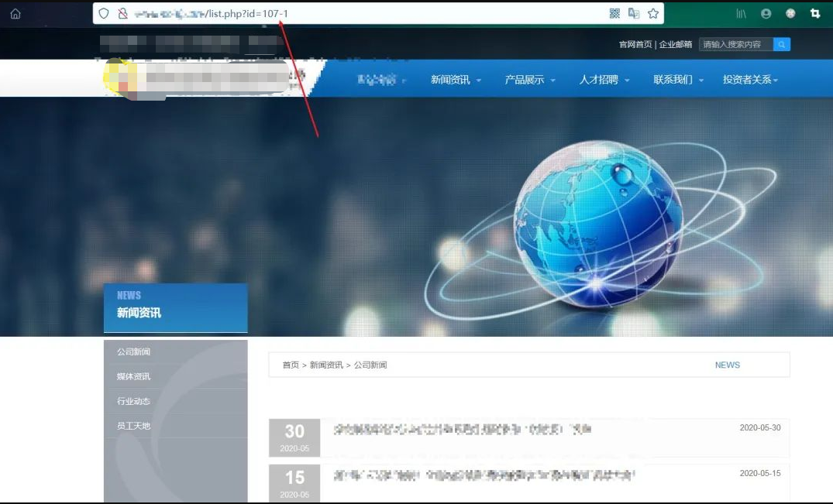833x504 pixels.
Task: Select 员工天地 in the left sidebar
Action: [133, 426]
